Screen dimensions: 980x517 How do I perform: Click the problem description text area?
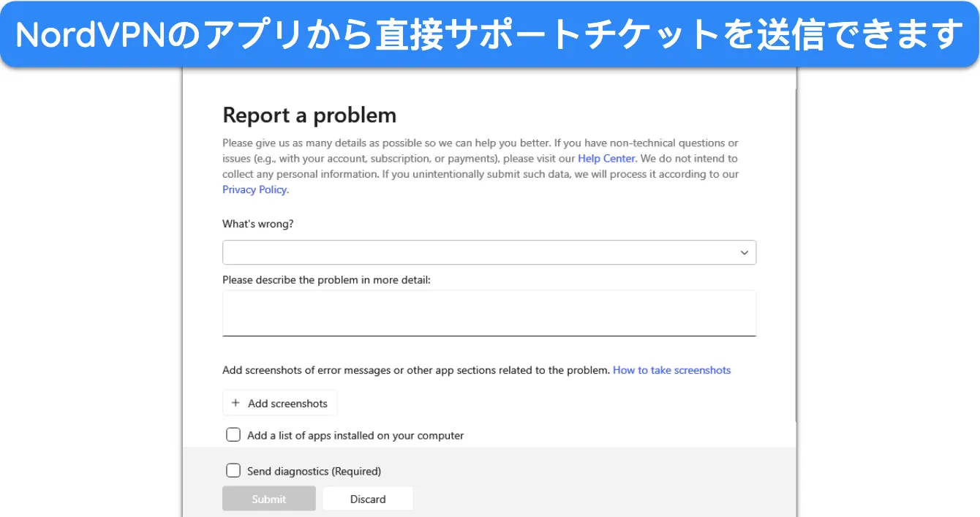tap(489, 313)
